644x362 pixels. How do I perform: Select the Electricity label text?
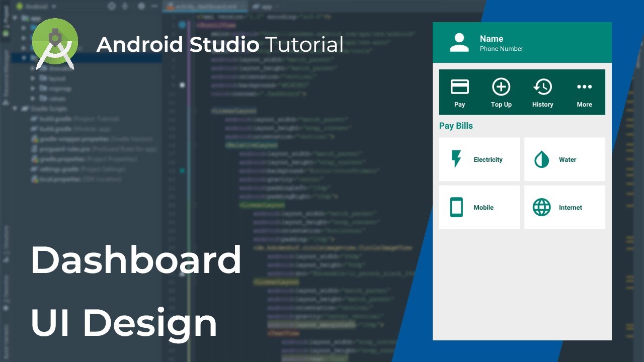point(488,159)
